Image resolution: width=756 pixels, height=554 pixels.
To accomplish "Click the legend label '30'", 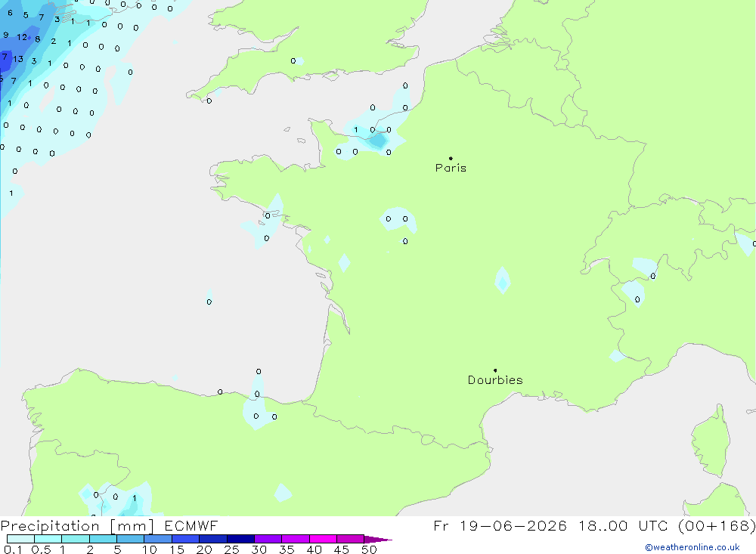I will point(259,549).
